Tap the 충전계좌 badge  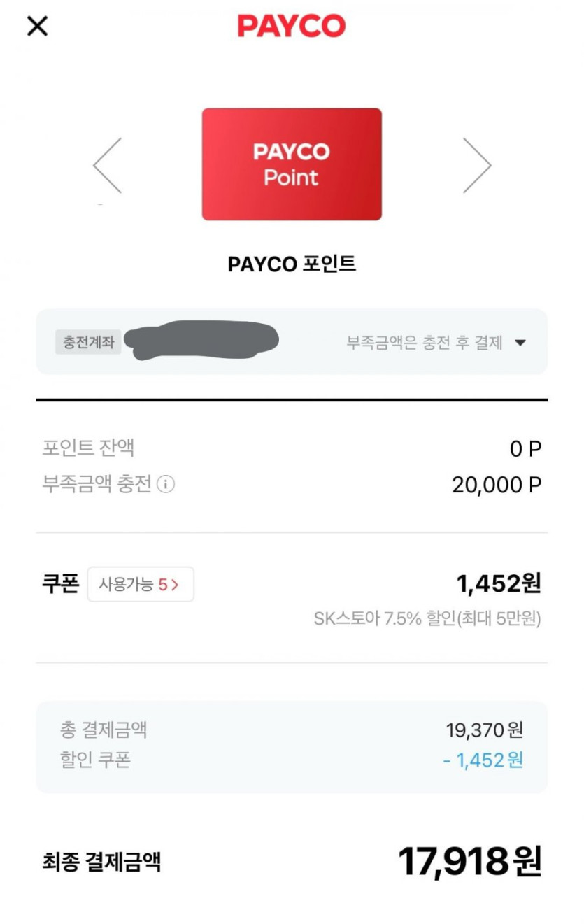tap(88, 343)
